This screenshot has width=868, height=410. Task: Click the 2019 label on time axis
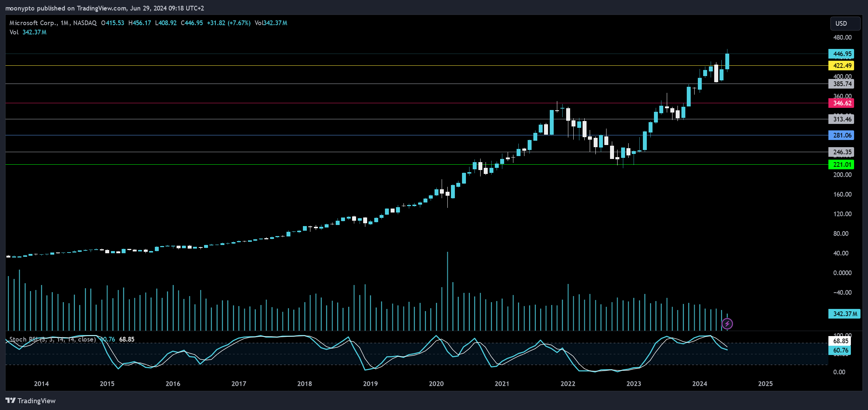click(x=370, y=384)
